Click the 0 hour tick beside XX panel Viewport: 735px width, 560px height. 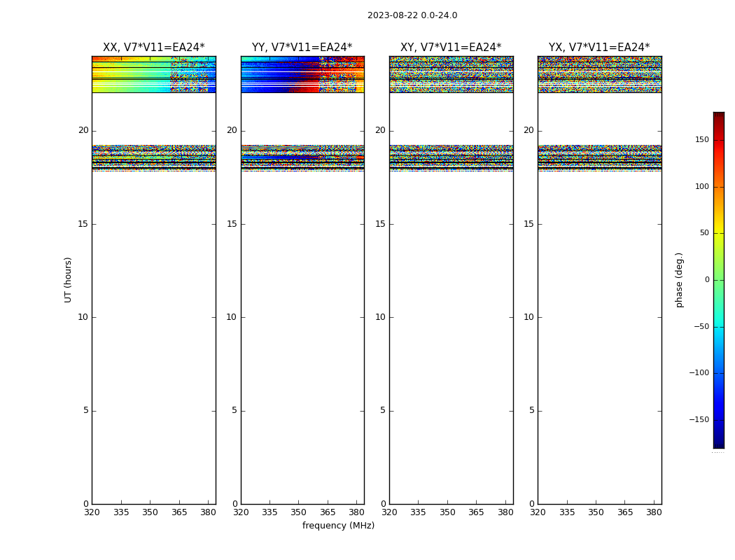86,504
